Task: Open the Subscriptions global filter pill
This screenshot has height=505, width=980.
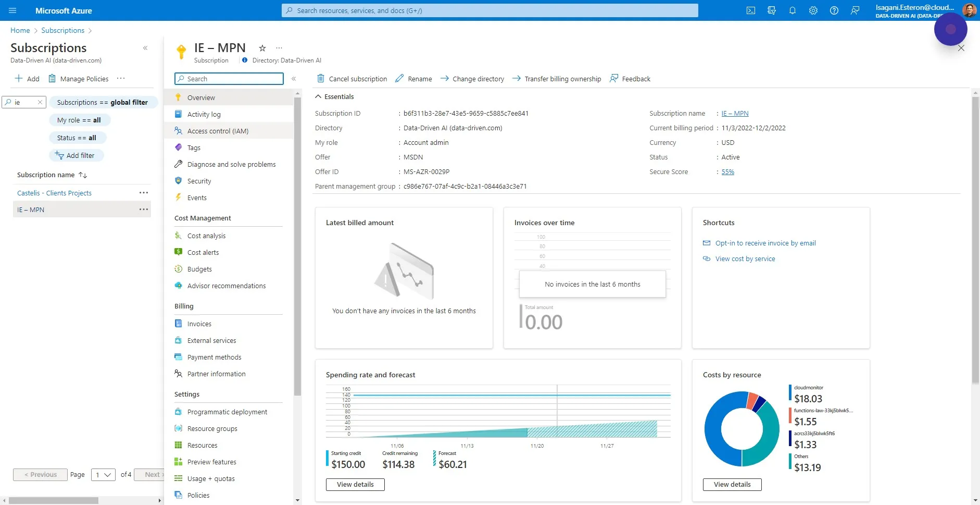Action: [x=103, y=102]
